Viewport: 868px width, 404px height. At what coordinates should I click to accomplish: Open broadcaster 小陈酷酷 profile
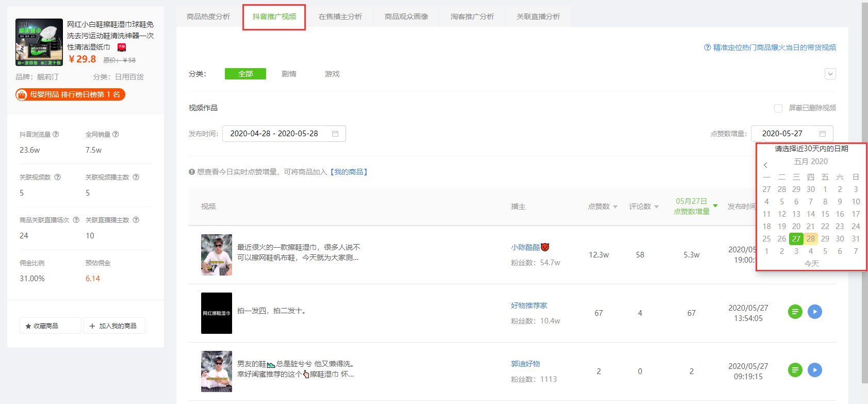pos(530,247)
